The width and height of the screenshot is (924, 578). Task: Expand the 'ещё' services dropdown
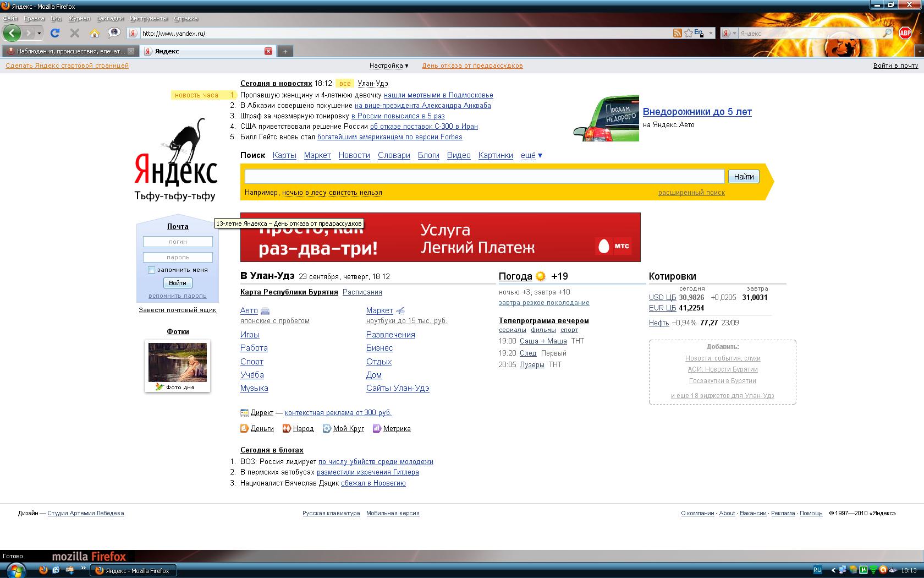tap(531, 155)
